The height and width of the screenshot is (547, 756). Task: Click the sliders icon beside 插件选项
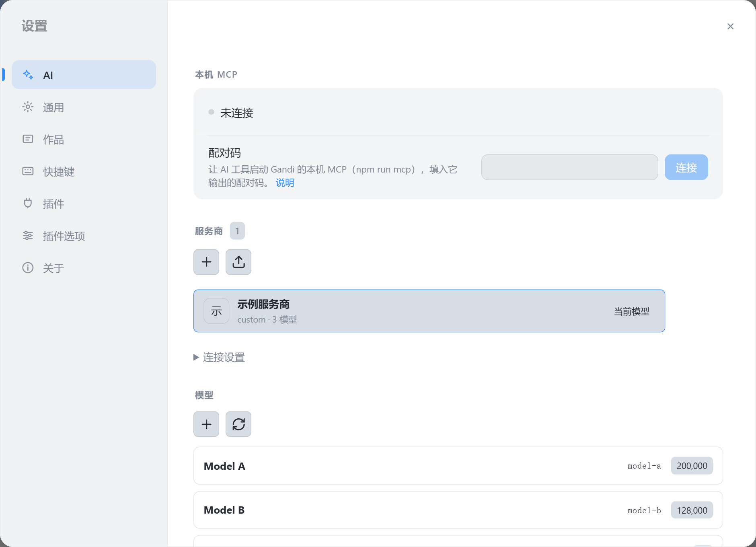click(x=28, y=235)
